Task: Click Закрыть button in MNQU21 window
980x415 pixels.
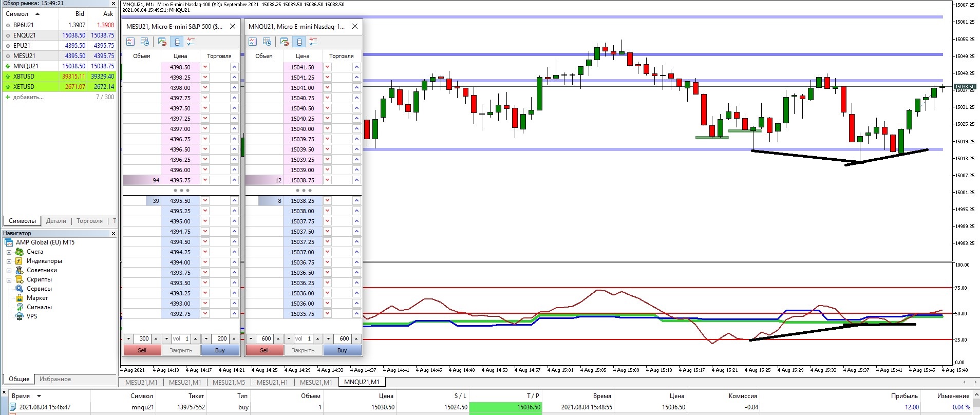Action: tap(303, 350)
